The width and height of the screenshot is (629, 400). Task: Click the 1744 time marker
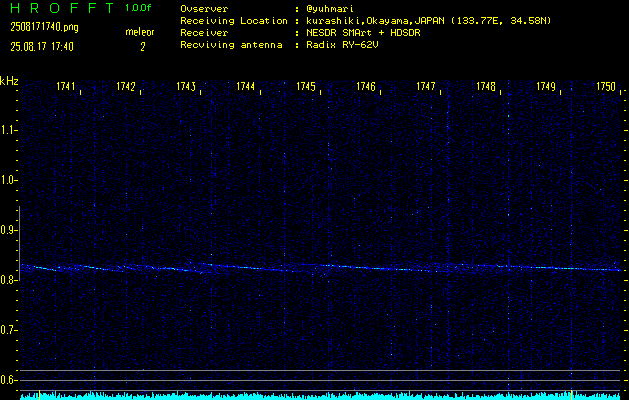(246, 86)
